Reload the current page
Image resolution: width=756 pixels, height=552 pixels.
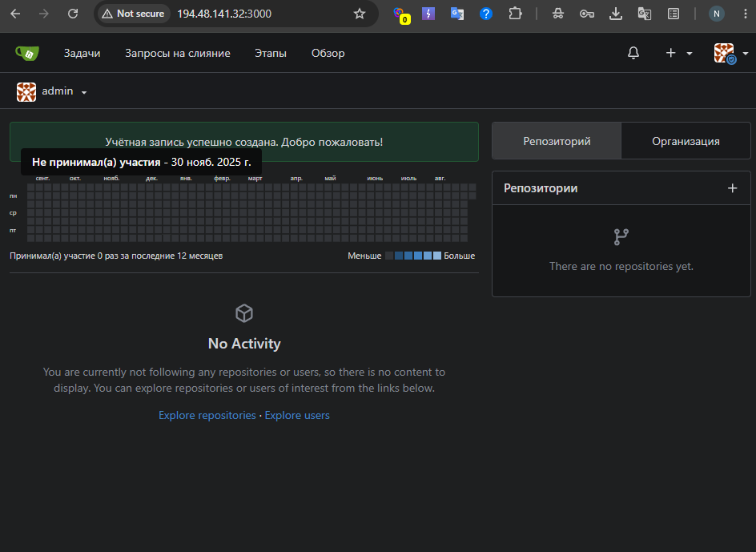point(73,14)
